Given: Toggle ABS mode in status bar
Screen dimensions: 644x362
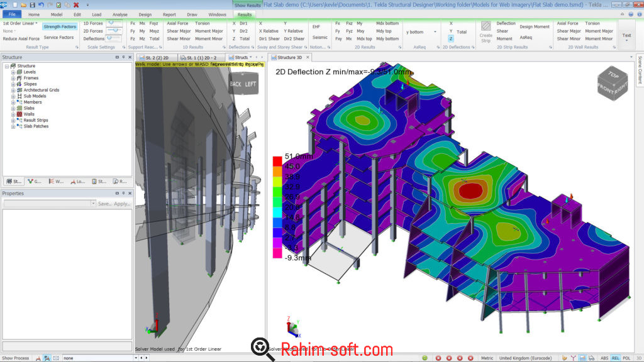Looking at the screenshot, I should coord(604,358).
